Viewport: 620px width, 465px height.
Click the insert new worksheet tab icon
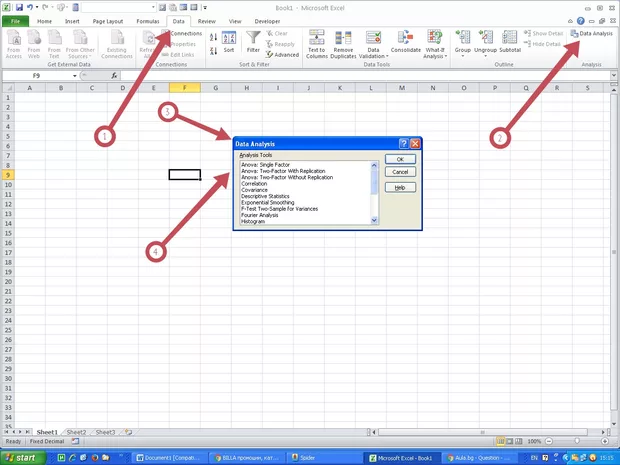pyautogui.click(x=129, y=432)
